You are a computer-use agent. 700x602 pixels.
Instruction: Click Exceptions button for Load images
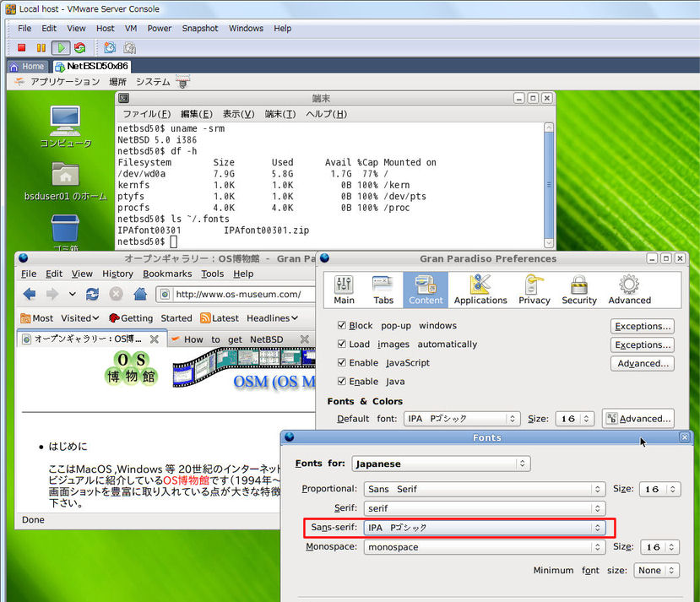tap(643, 345)
